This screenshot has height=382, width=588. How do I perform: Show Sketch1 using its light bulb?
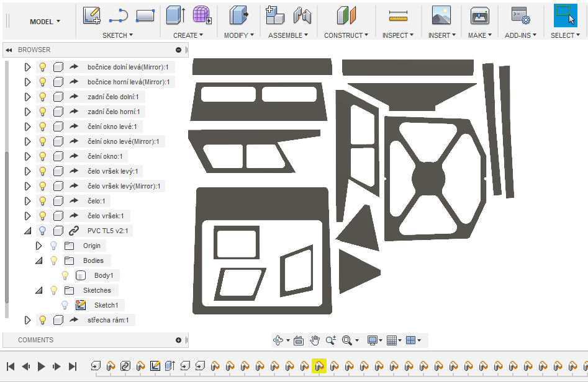pos(65,305)
